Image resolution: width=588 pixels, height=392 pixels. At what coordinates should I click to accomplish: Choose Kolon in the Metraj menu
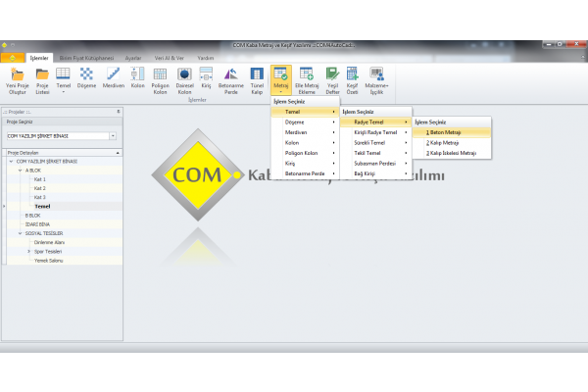coord(305,143)
